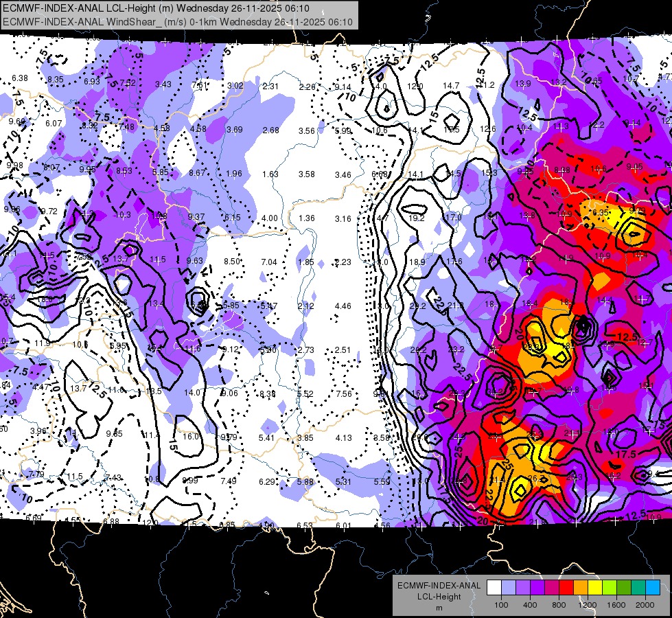Click the orange legend color swatch
Image resolution: width=672 pixels, height=618 pixels.
(x=581, y=588)
